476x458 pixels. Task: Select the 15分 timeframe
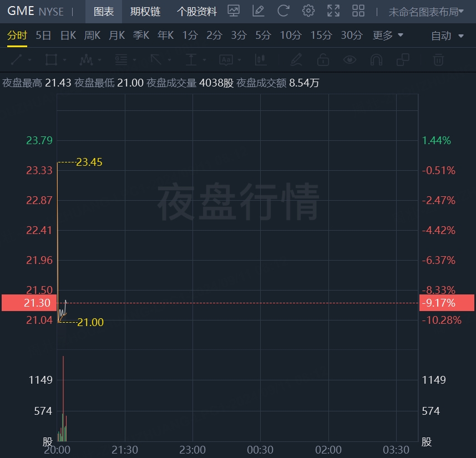pos(321,35)
